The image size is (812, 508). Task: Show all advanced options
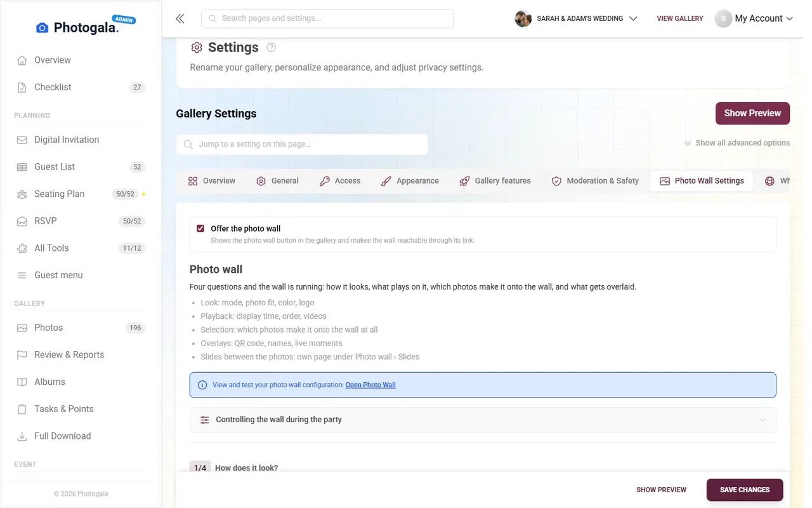click(x=737, y=143)
